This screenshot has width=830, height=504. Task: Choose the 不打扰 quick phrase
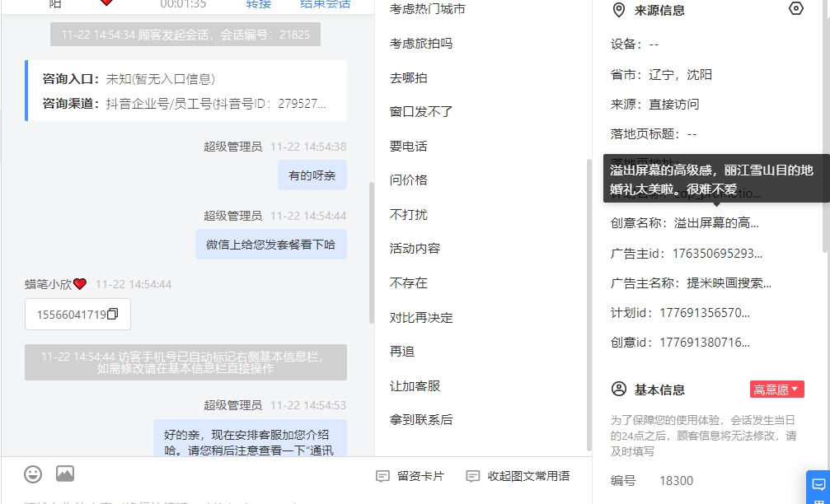click(408, 214)
